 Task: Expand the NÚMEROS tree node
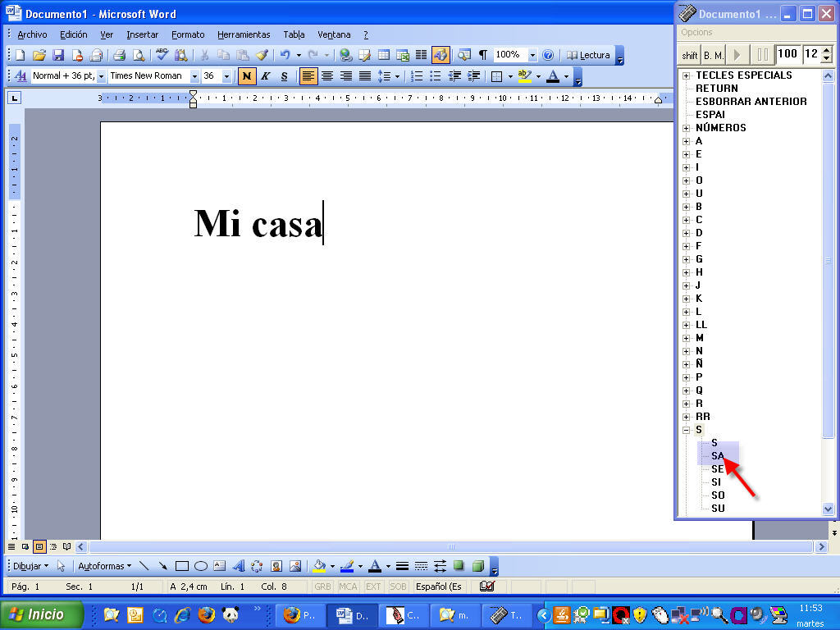click(687, 128)
